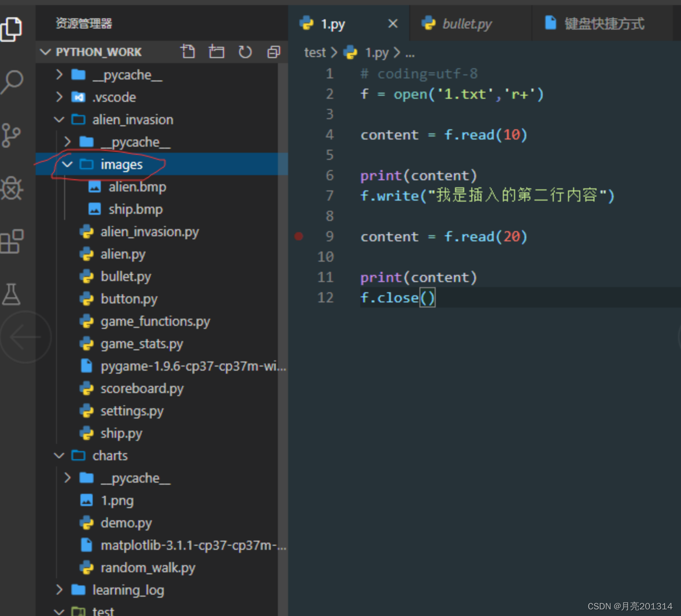The image size is (681, 616).
Task: Click the f.write line of code
Action: pos(488,195)
